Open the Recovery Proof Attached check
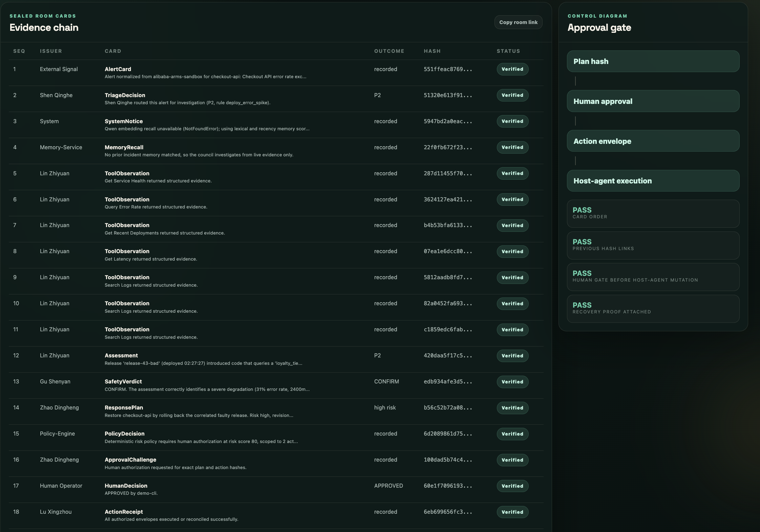Viewport: 760px width, 532px height. [x=653, y=309]
